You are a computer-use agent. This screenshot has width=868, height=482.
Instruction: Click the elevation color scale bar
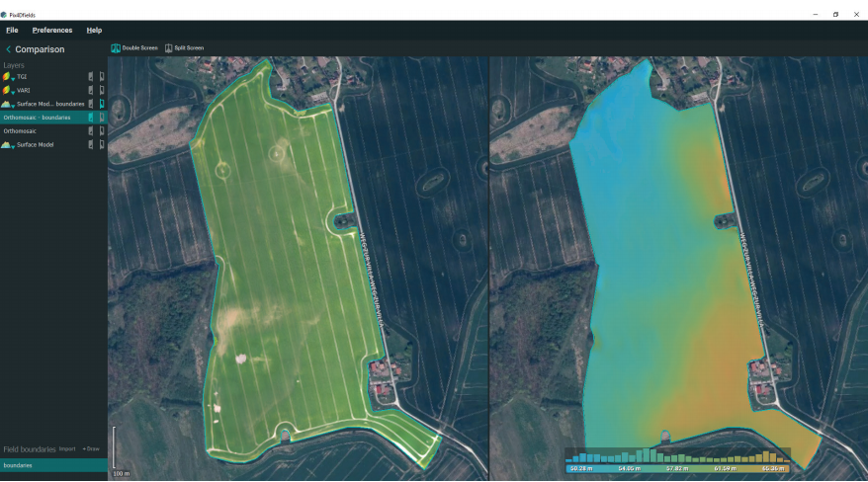(677, 468)
